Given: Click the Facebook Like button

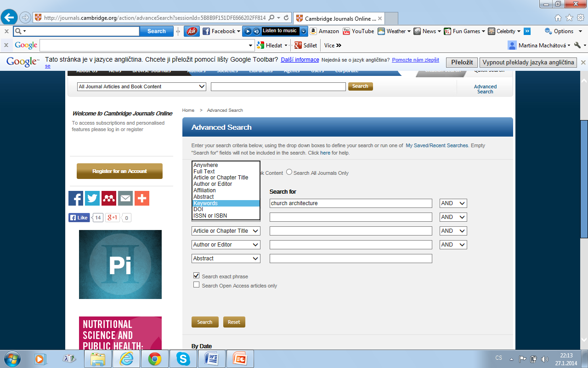Looking at the screenshot, I should coord(79,218).
